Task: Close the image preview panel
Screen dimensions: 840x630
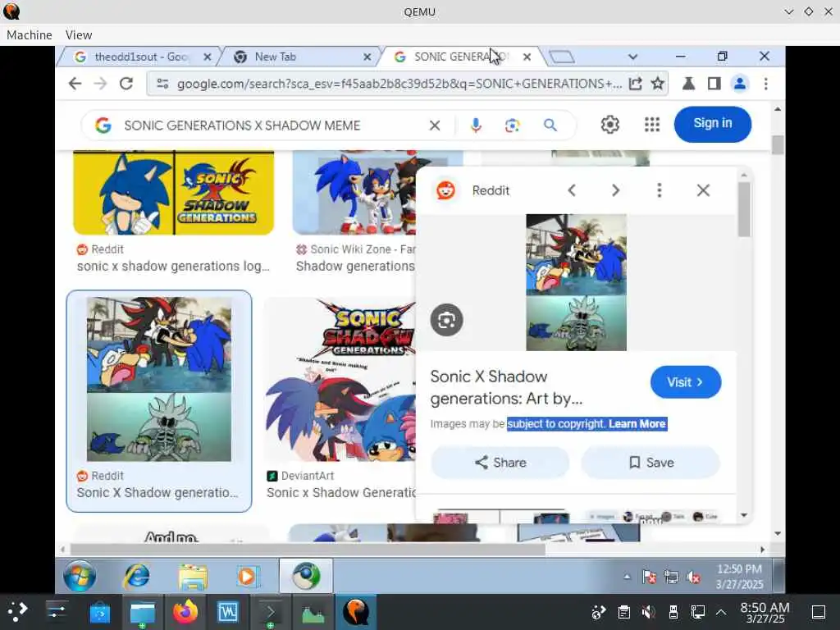Action: (703, 190)
